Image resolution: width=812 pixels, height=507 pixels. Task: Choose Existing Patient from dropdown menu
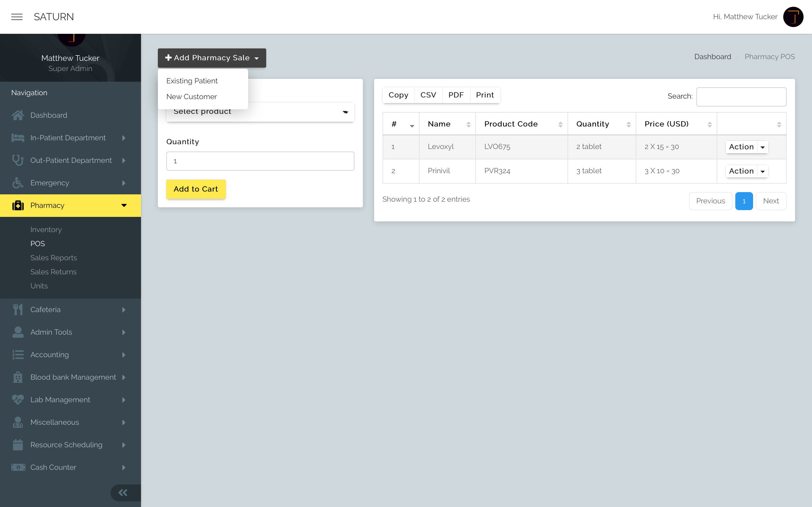pos(192,81)
